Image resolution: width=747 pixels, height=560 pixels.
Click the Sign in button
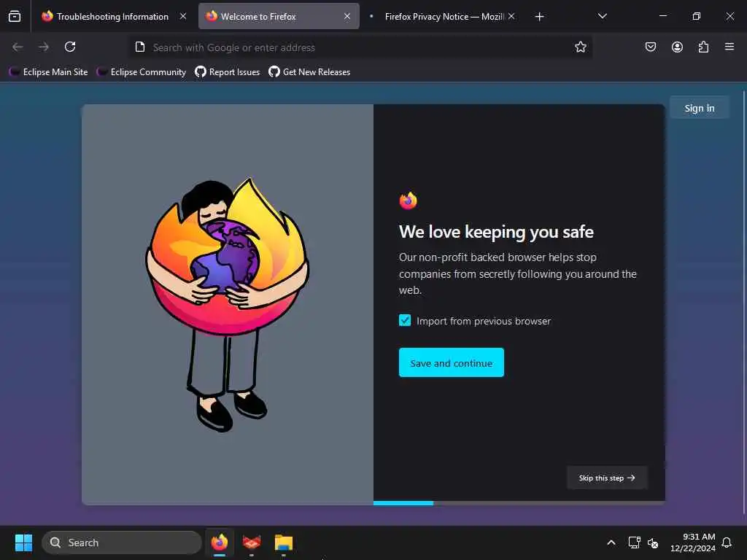pos(700,108)
